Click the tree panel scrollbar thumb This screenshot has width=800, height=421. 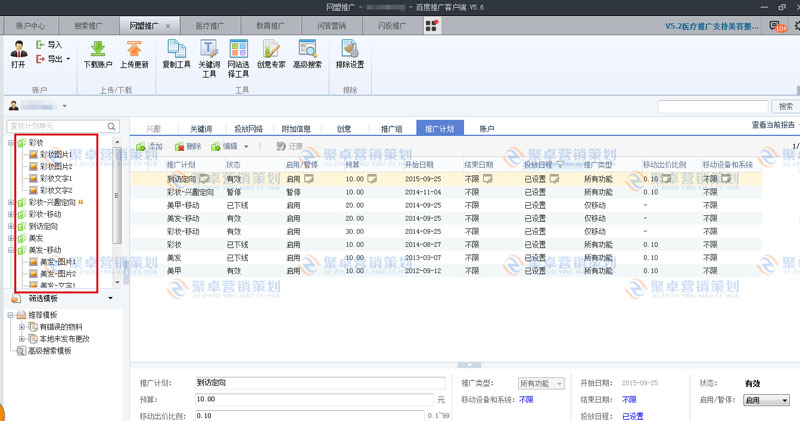click(x=117, y=195)
